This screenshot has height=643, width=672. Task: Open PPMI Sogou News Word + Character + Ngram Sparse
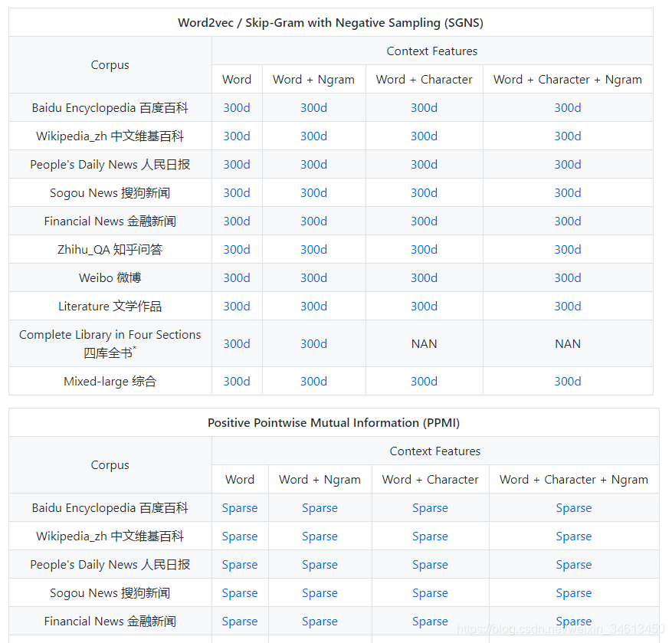click(x=574, y=593)
